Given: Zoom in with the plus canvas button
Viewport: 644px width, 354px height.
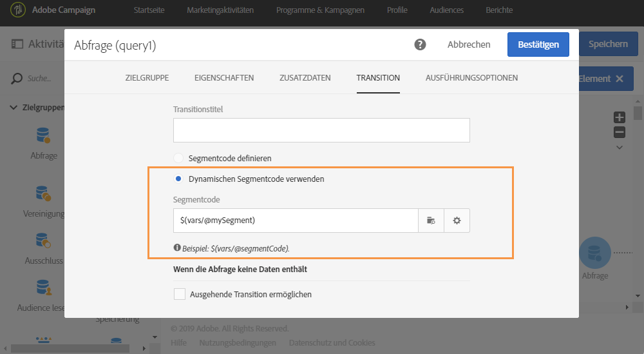Looking at the screenshot, I should pos(620,117).
